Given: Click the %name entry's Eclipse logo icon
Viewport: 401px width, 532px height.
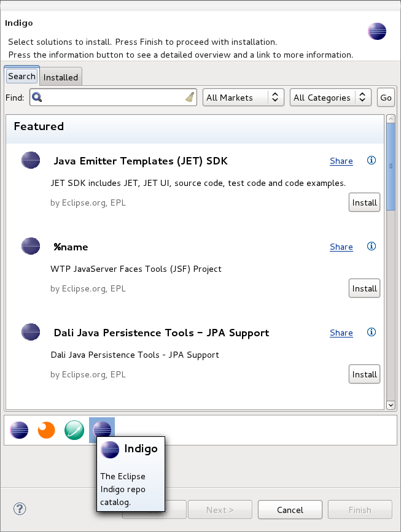Looking at the screenshot, I should coord(31,246).
